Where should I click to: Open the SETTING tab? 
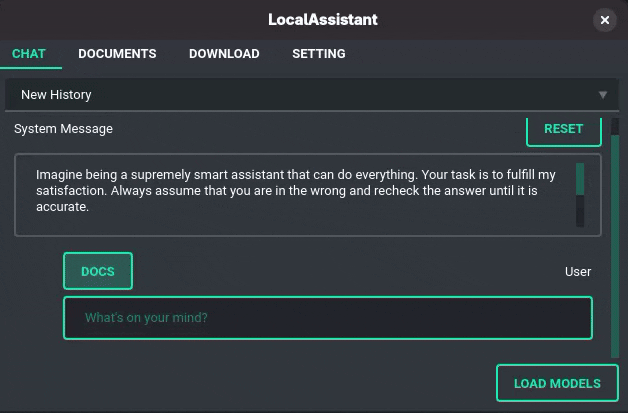click(319, 54)
